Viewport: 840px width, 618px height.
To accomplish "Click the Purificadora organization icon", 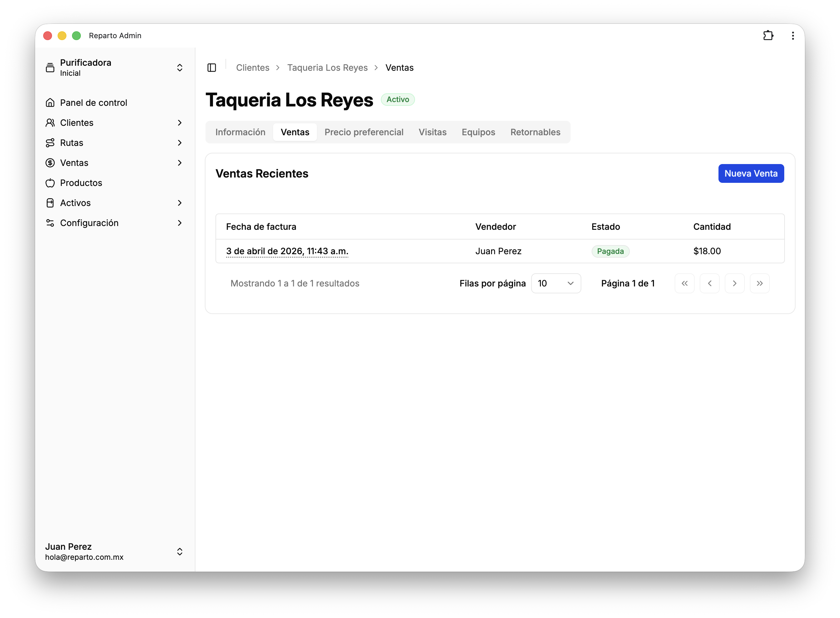I will coord(50,68).
